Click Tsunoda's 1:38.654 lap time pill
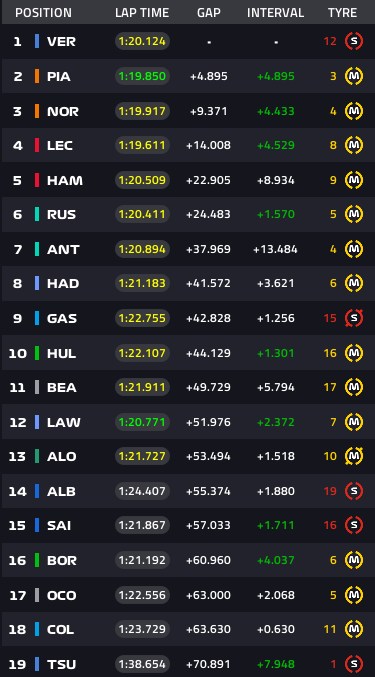375x677 pixels. tap(142, 664)
